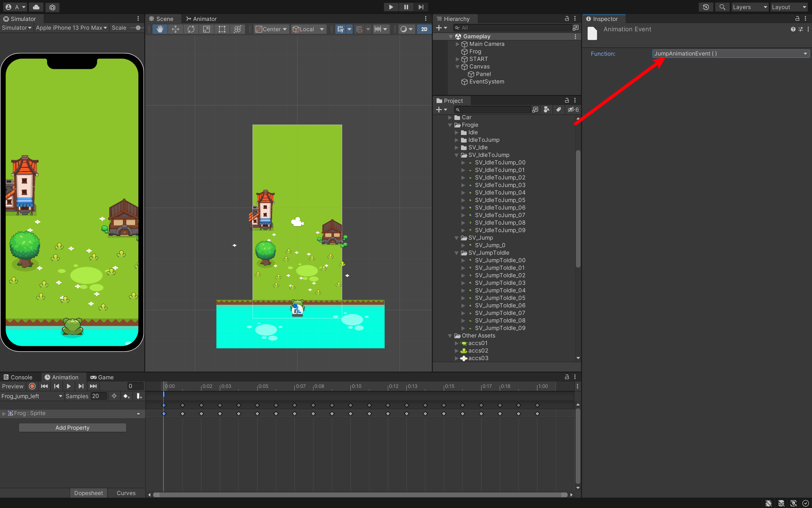Select SV_IdleToJump_05 asset
Image resolution: width=812 pixels, height=508 pixels.
coord(500,200)
